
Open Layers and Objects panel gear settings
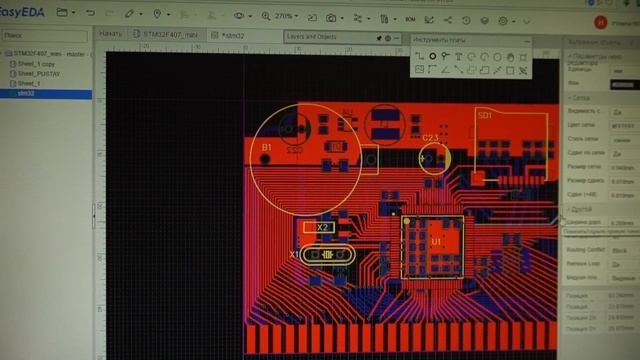[388, 38]
